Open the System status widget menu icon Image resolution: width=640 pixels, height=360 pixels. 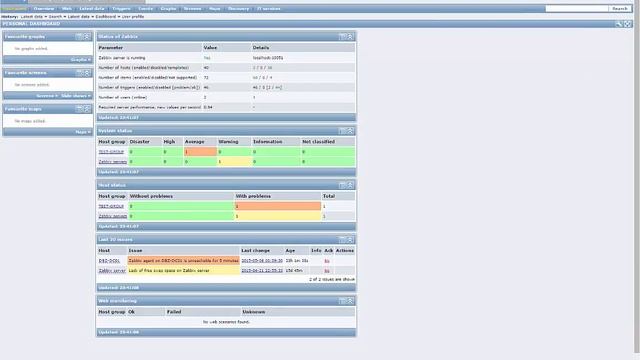pos(342,131)
